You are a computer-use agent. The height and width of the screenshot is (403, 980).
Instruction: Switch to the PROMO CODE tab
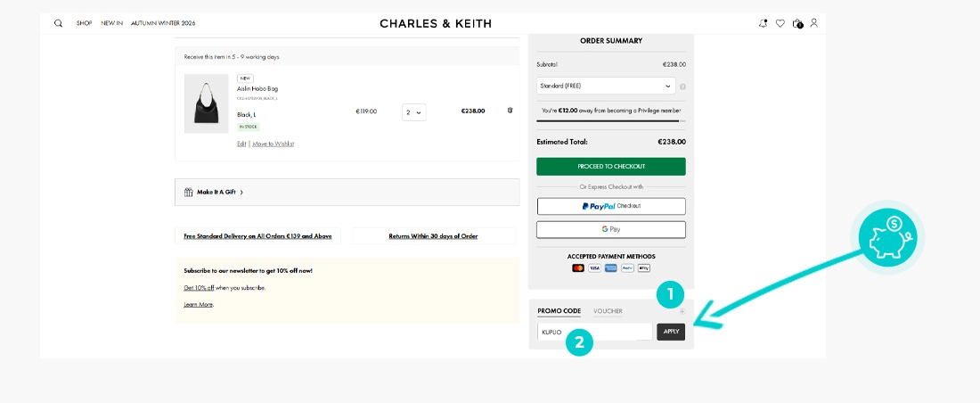559,311
